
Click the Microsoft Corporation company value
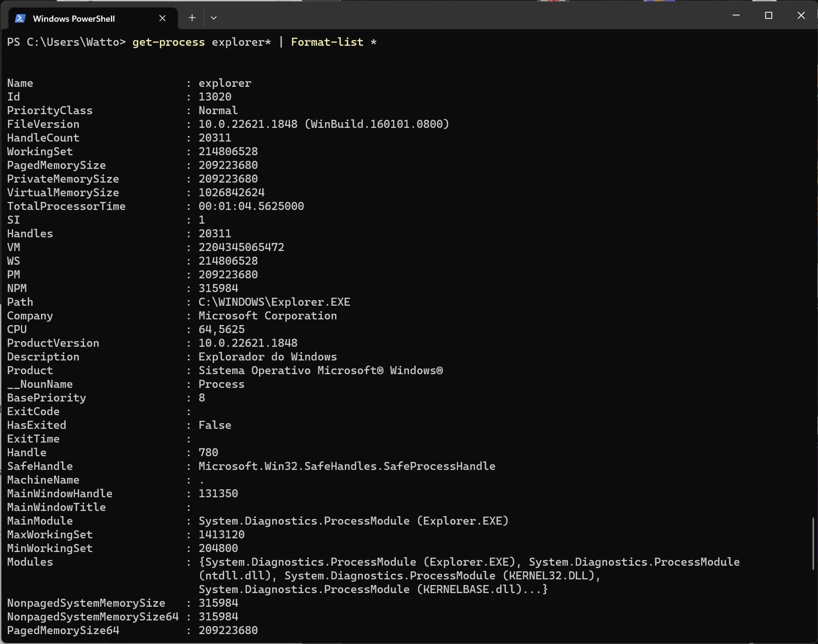pos(267,316)
